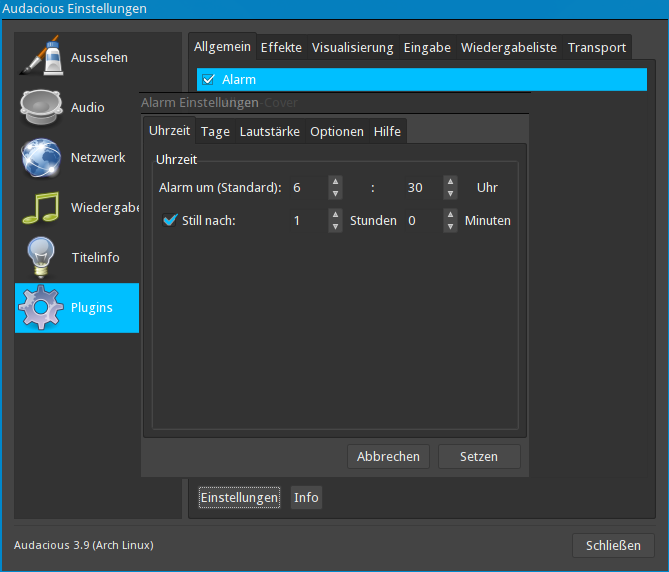The height and width of the screenshot is (572, 669).
Task: Switch to the Uhrzeit tab
Action: pos(169,131)
